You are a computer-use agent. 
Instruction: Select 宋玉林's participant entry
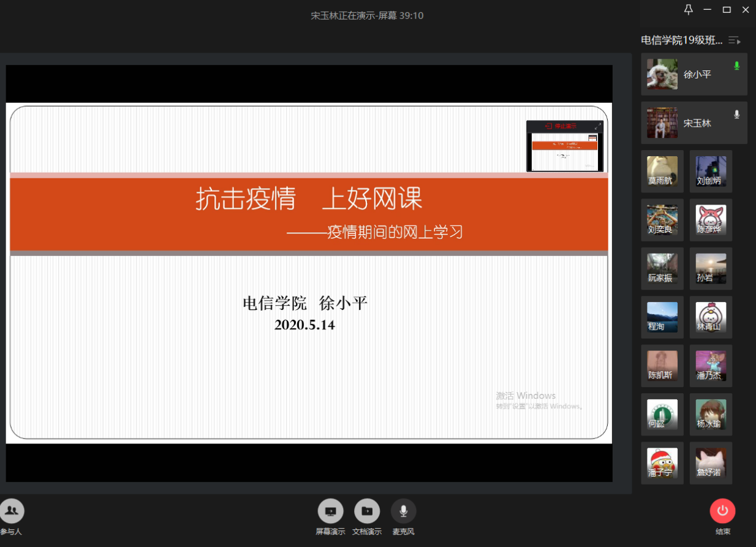click(x=694, y=123)
